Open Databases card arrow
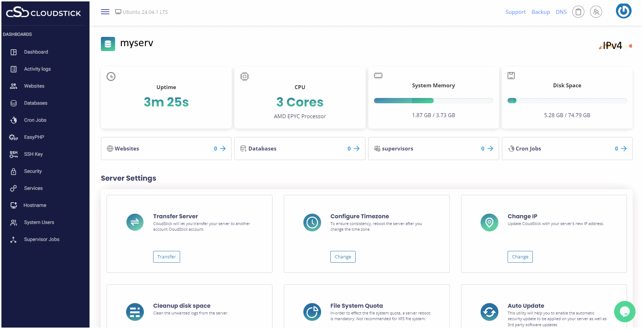 [x=357, y=149]
